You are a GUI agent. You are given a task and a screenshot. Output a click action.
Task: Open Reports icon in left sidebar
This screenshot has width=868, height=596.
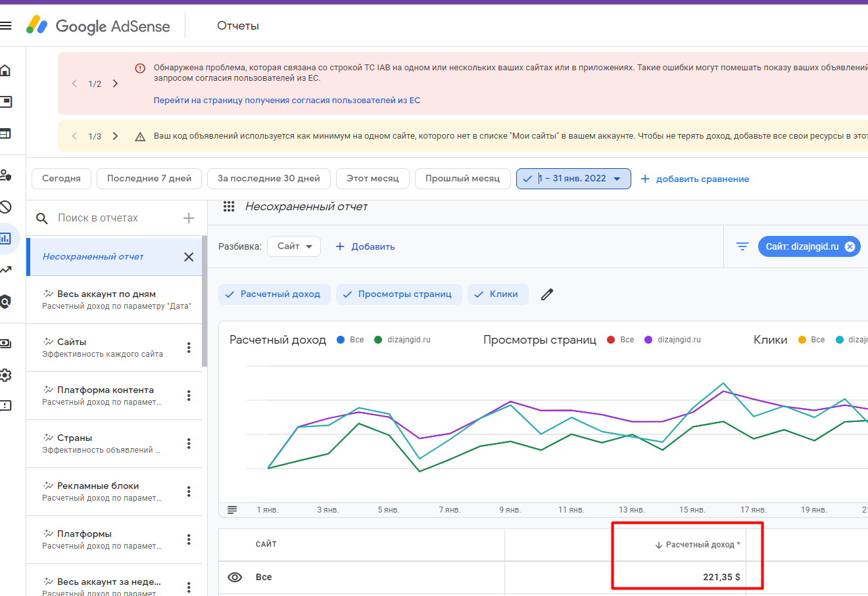coord(6,239)
